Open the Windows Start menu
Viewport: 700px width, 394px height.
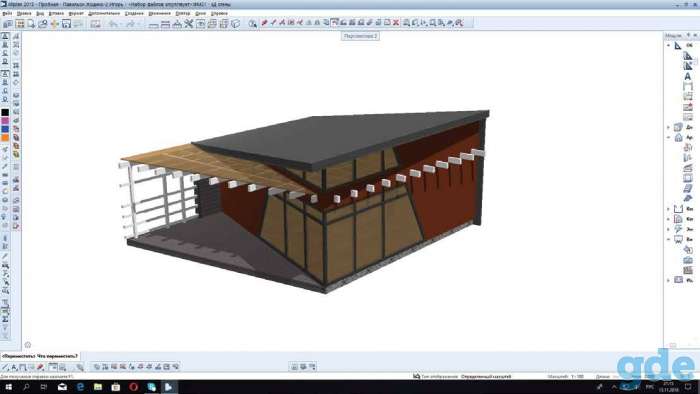tap(8, 387)
